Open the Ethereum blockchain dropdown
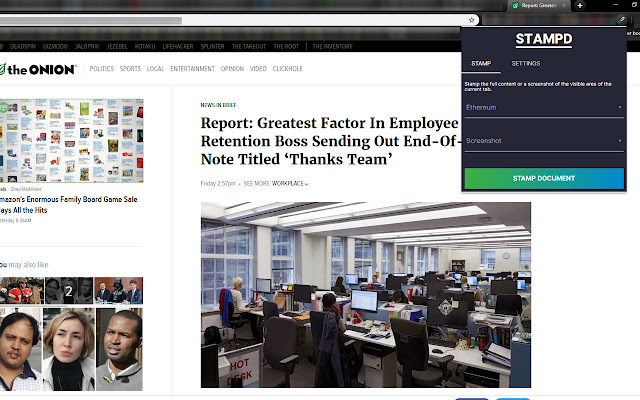This screenshot has height=400, width=640. (544, 107)
